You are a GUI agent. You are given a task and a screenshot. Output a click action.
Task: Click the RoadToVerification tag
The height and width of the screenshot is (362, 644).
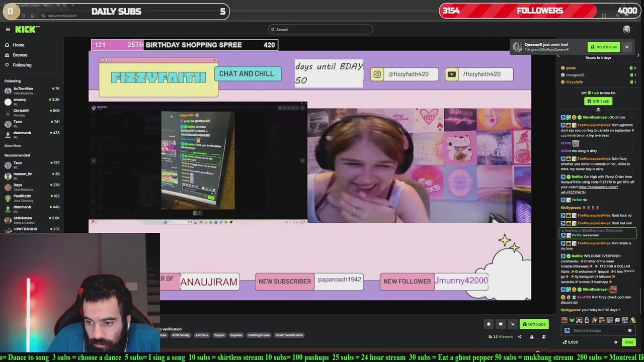click(289, 335)
